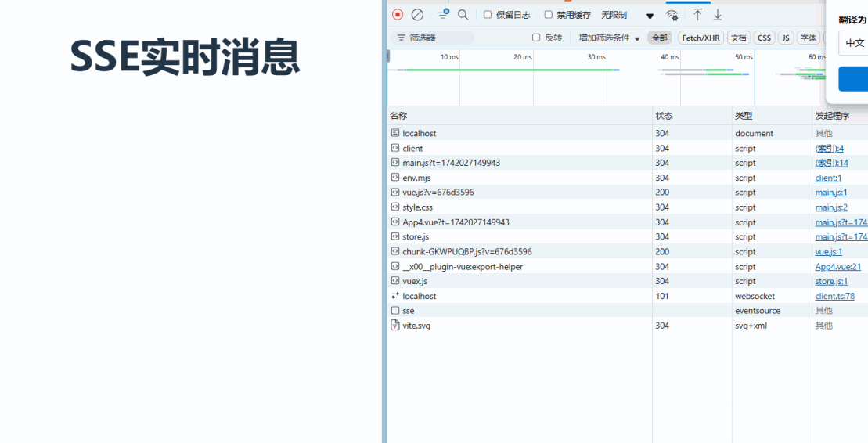Screen dimensions: 868x443
Task: Click the sse row file icon
Action: pyautogui.click(x=395, y=311)
